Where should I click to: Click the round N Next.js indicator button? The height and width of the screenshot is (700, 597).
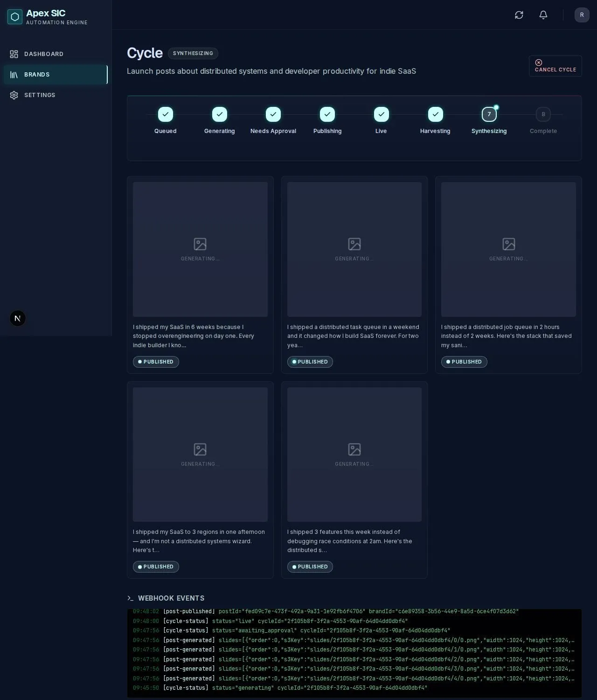pyautogui.click(x=18, y=318)
